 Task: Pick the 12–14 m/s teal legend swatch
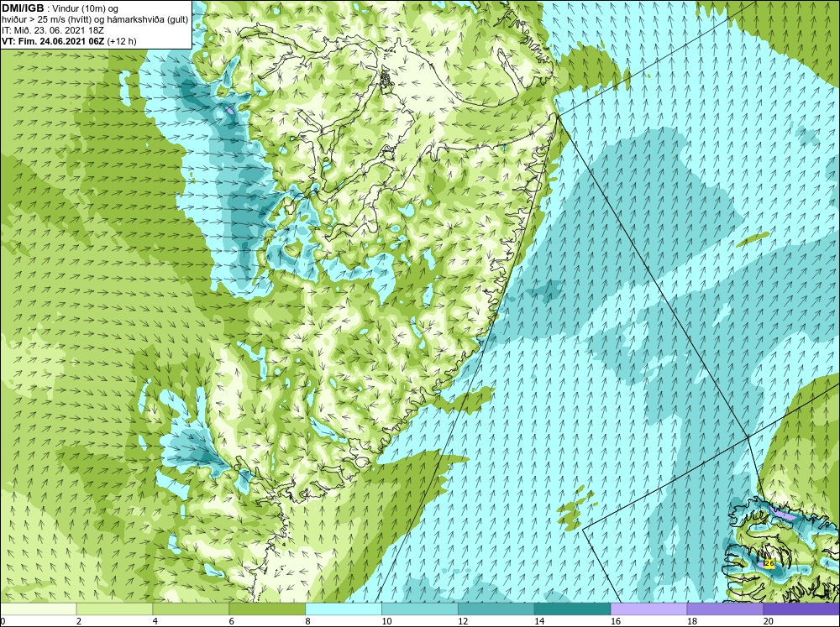point(496,609)
